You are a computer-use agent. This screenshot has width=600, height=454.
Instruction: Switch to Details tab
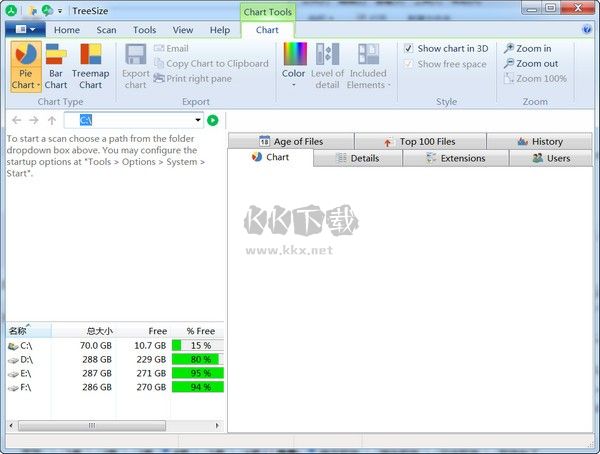[x=357, y=158]
